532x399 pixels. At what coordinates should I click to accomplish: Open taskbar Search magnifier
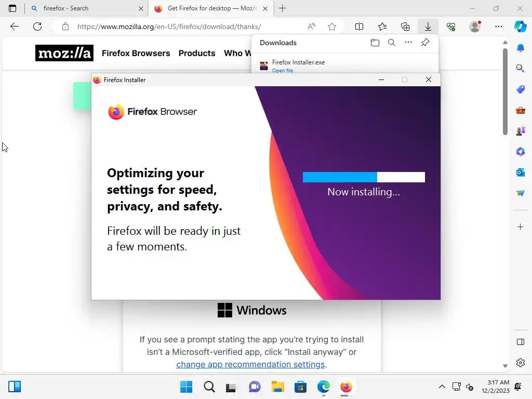[209, 387]
